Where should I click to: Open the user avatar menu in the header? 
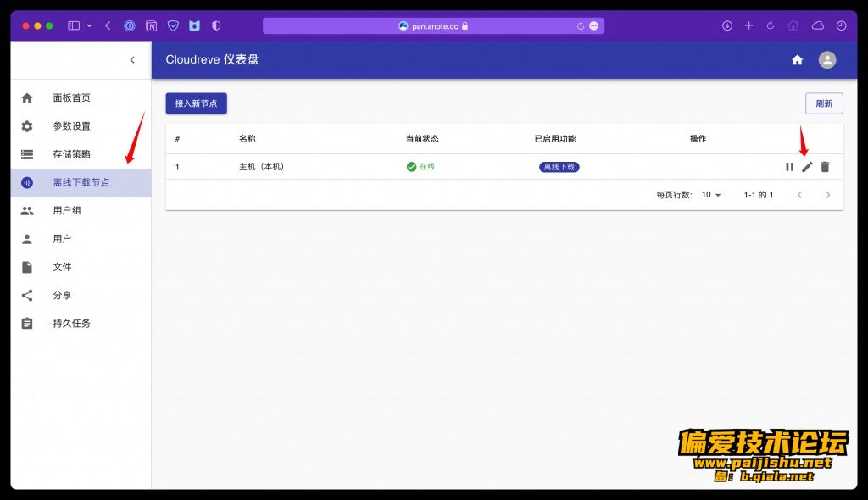point(827,60)
